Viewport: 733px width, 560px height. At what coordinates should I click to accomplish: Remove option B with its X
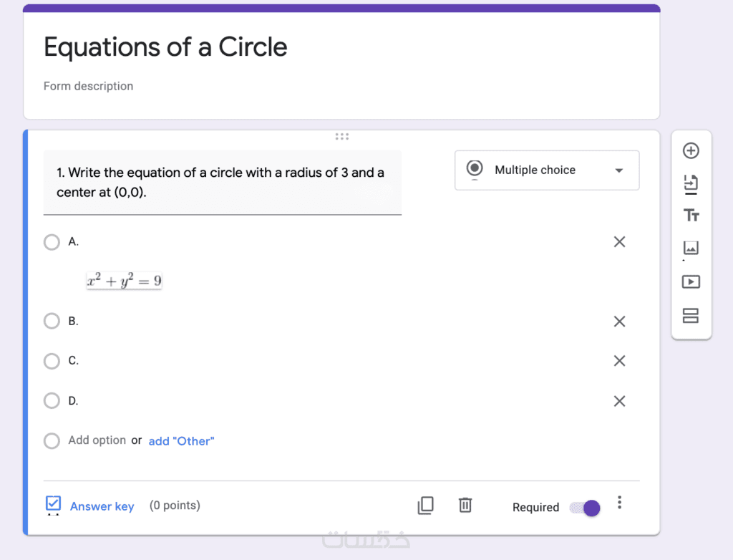(620, 322)
